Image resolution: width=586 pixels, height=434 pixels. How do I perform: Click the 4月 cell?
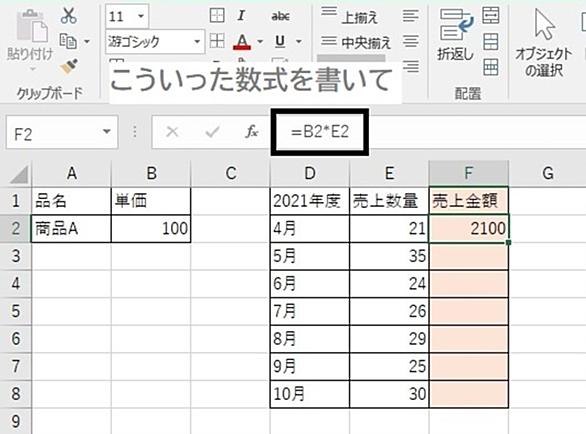310,228
